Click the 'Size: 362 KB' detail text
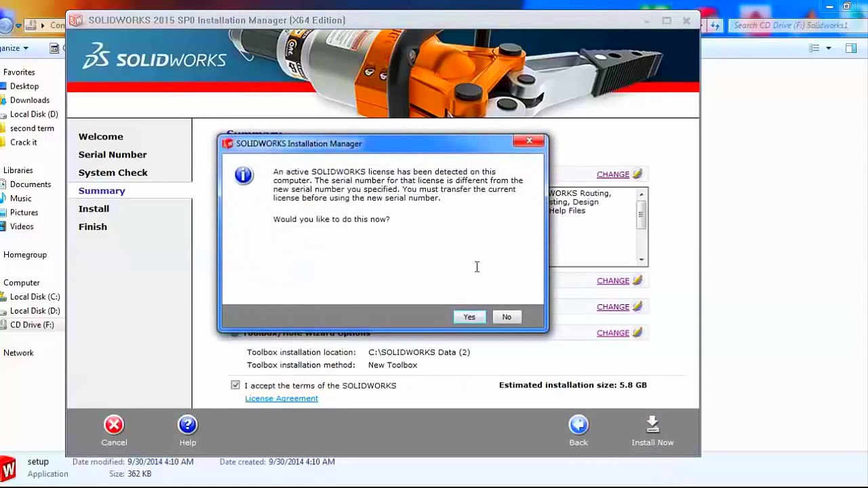868x488 pixels. click(x=130, y=474)
